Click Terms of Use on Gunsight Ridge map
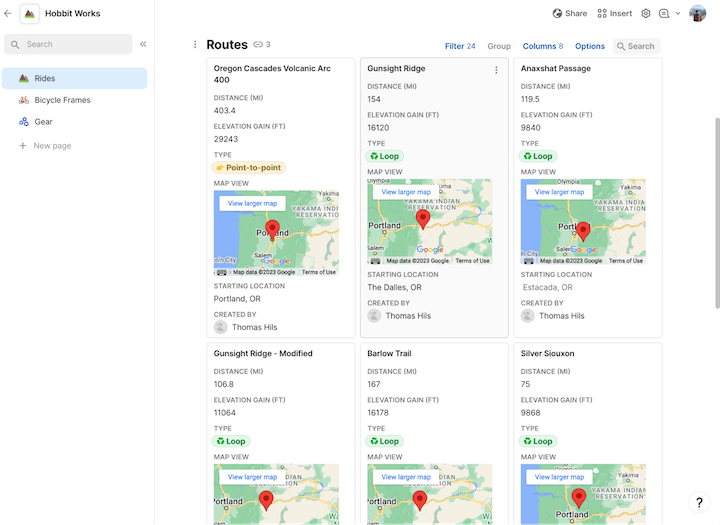720x525 pixels. [x=472, y=261]
